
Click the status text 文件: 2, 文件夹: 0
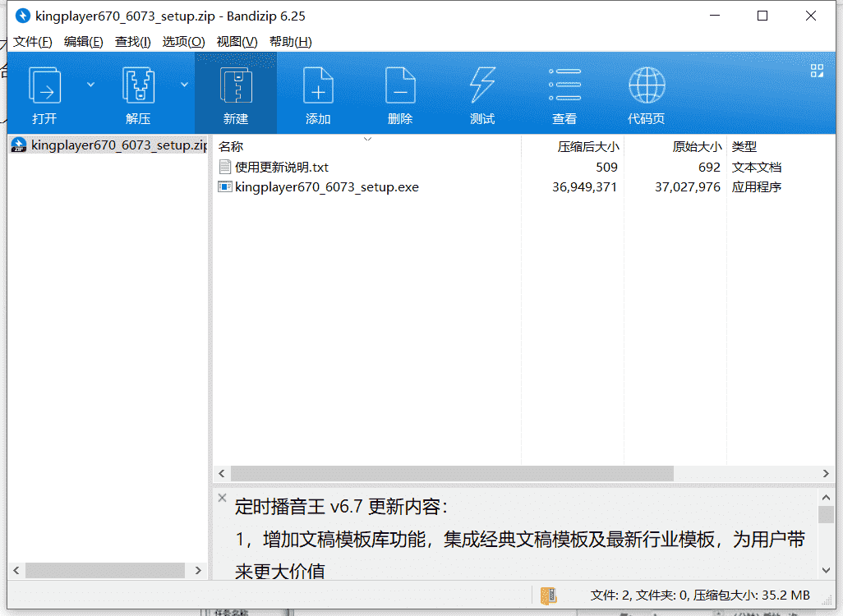point(638,595)
